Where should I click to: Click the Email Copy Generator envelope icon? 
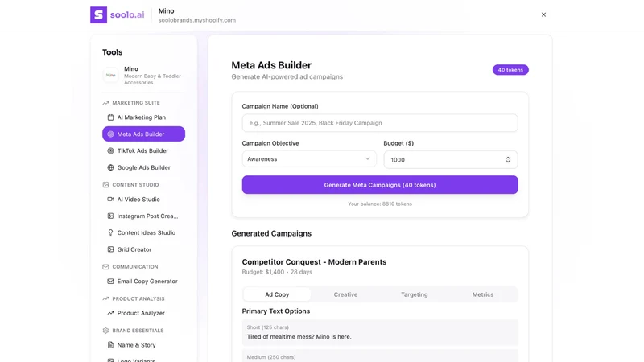click(110, 282)
